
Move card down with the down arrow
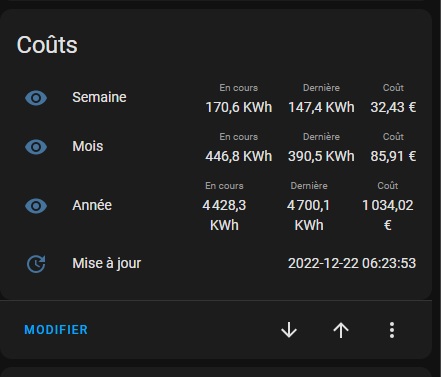(x=289, y=330)
